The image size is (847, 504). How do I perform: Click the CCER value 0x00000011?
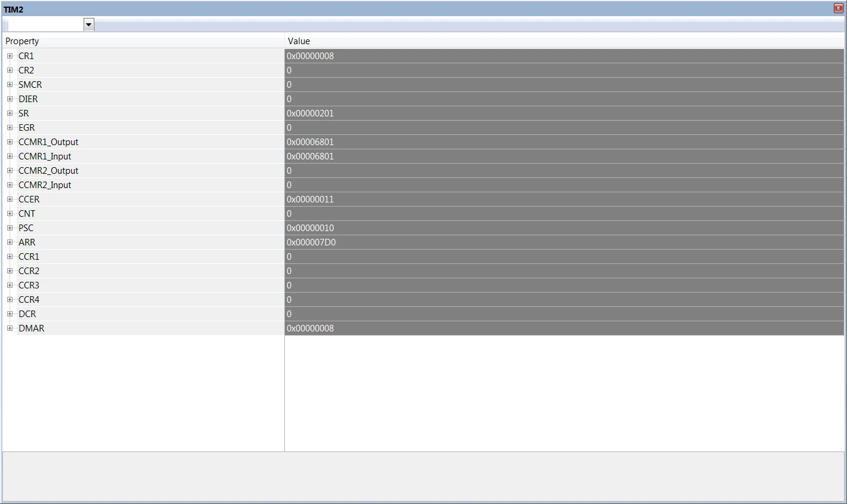pos(310,199)
